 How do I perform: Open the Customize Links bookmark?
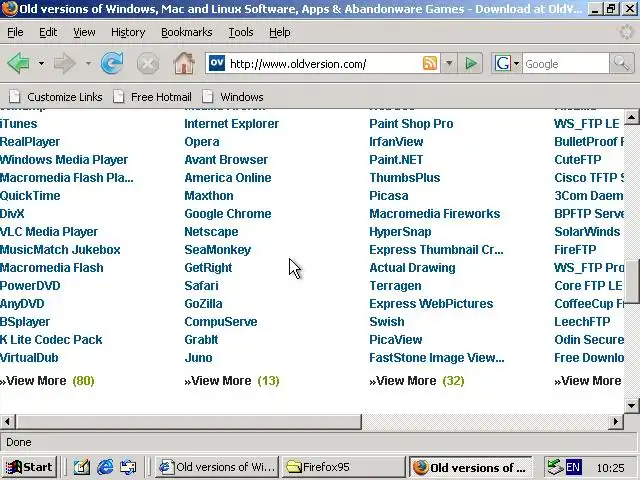[x=56, y=97]
